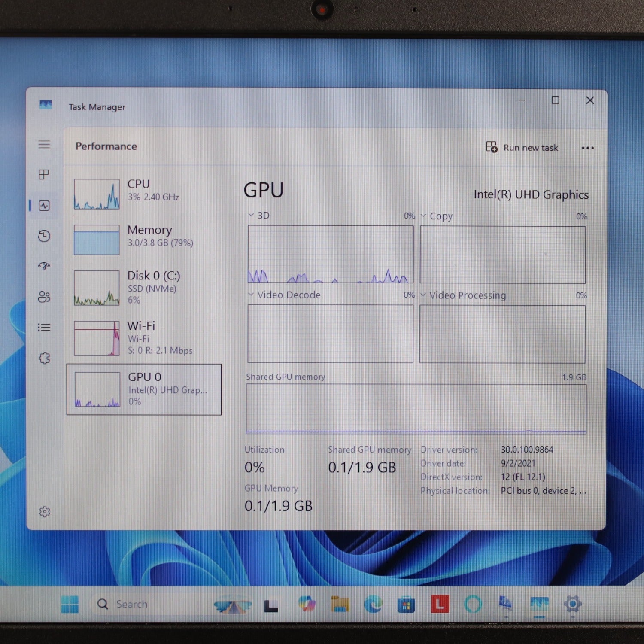Click the Wi-Fi mini graph thumbnail
This screenshot has height=644, width=644.
tap(97, 338)
